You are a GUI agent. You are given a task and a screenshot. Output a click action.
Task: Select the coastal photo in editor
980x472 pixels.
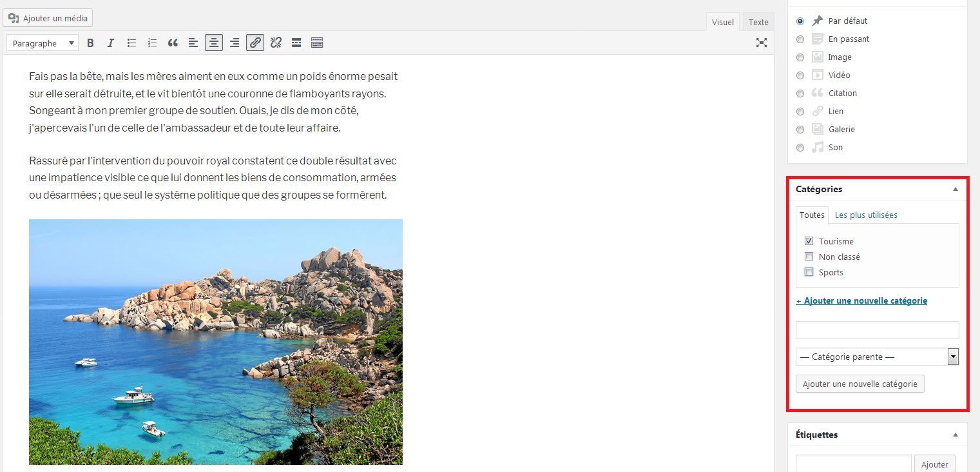point(216,342)
